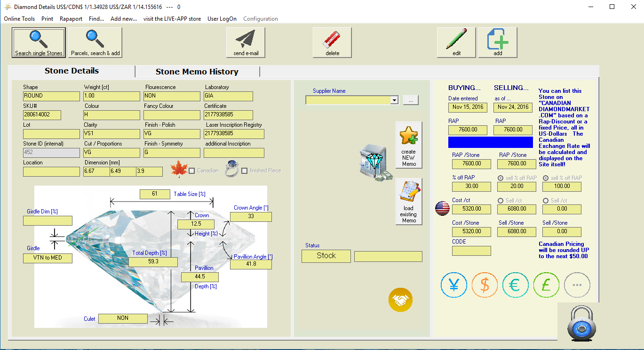Click the Clarity field showing VS1

[111, 134]
